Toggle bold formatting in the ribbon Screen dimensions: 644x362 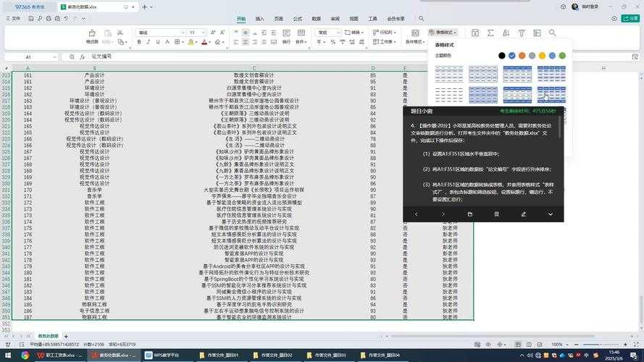pos(140,43)
